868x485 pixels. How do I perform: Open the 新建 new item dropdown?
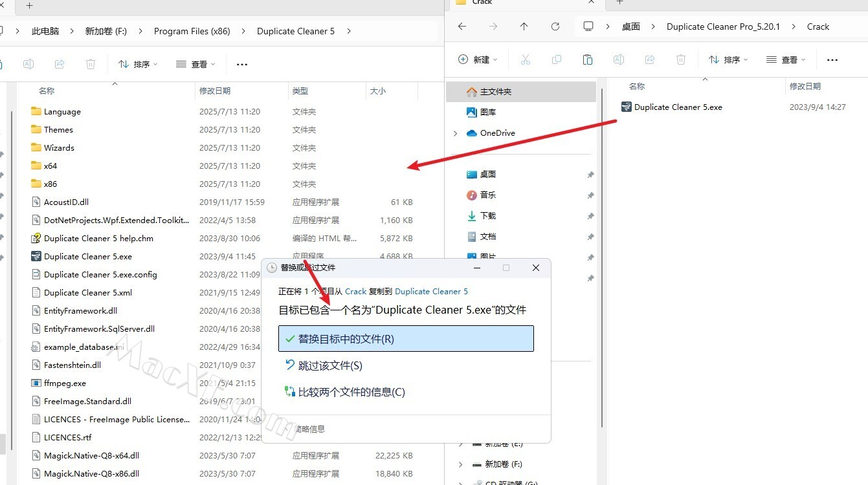(478, 59)
